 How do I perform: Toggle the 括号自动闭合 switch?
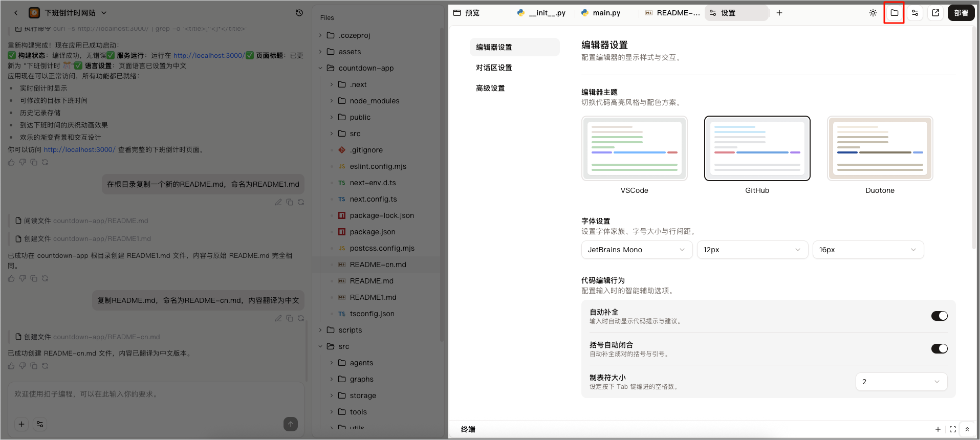pyautogui.click(x=939, y=348)
